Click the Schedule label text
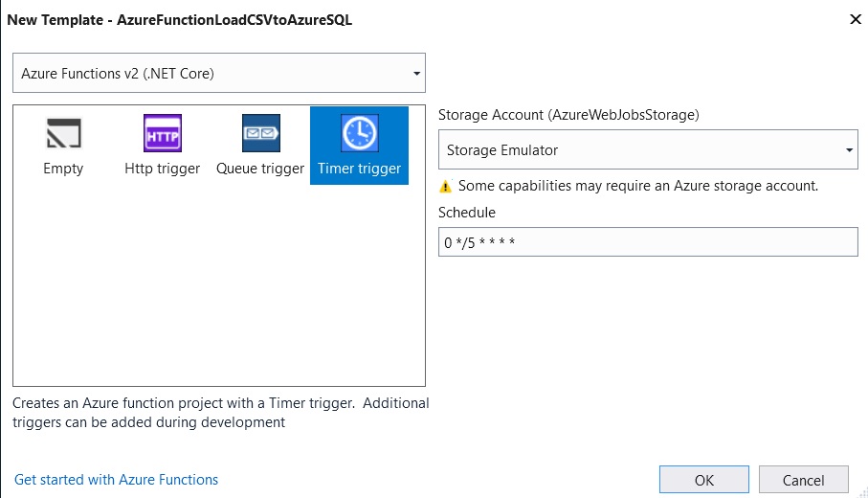Viewport: 868px width, 498px height. tap(467, 213)
